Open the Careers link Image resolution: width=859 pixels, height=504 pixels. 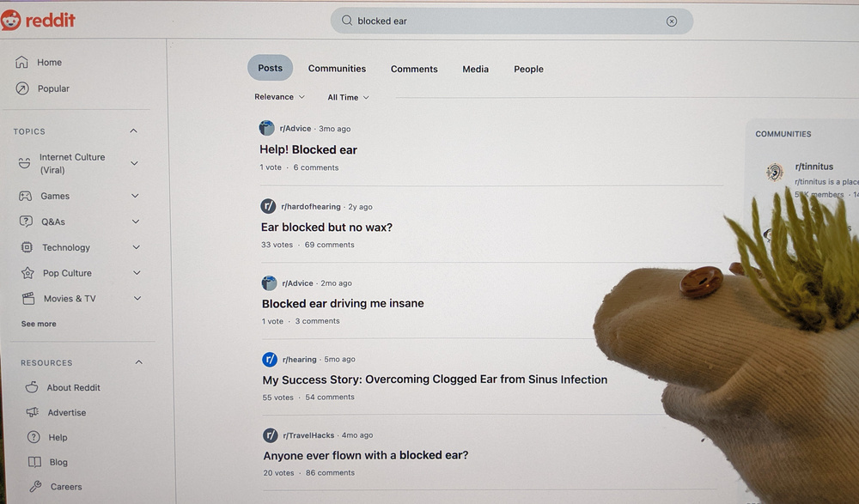(66, 487)
